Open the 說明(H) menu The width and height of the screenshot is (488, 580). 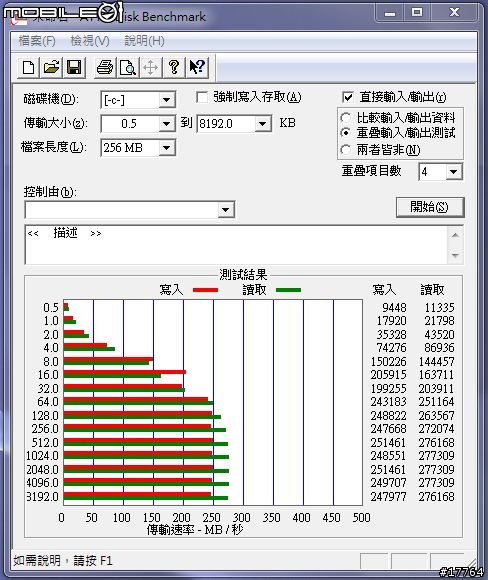(x=144, y=41)
